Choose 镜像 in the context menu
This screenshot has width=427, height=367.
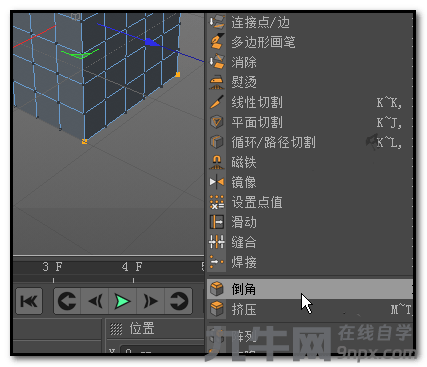point(310,182)
